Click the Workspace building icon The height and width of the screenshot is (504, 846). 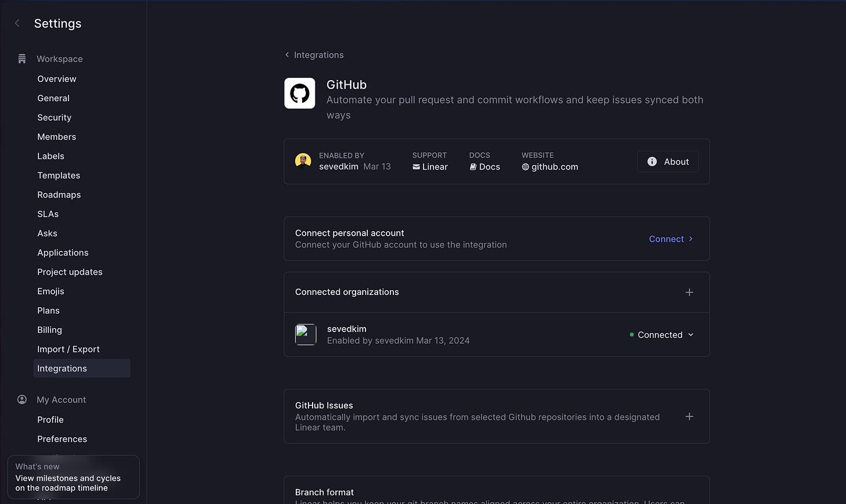tap(22, 59)
